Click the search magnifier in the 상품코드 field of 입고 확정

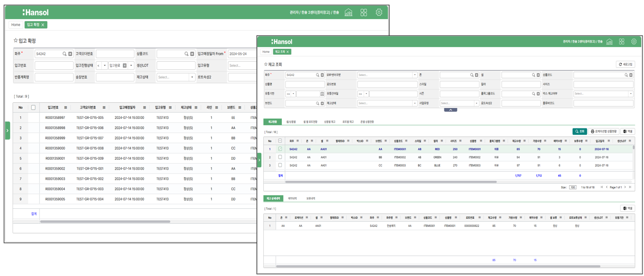[x=186, y=54]
